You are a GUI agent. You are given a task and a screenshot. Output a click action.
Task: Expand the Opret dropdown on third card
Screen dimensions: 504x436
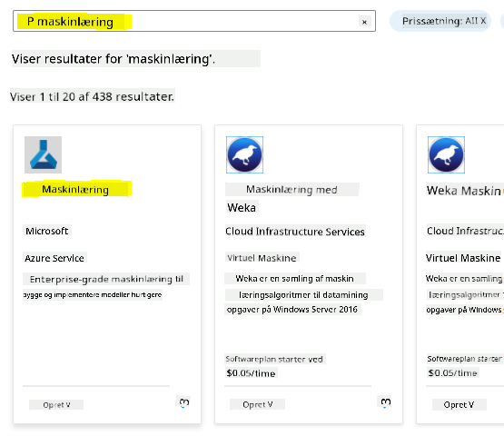click(x=459, y=404)
